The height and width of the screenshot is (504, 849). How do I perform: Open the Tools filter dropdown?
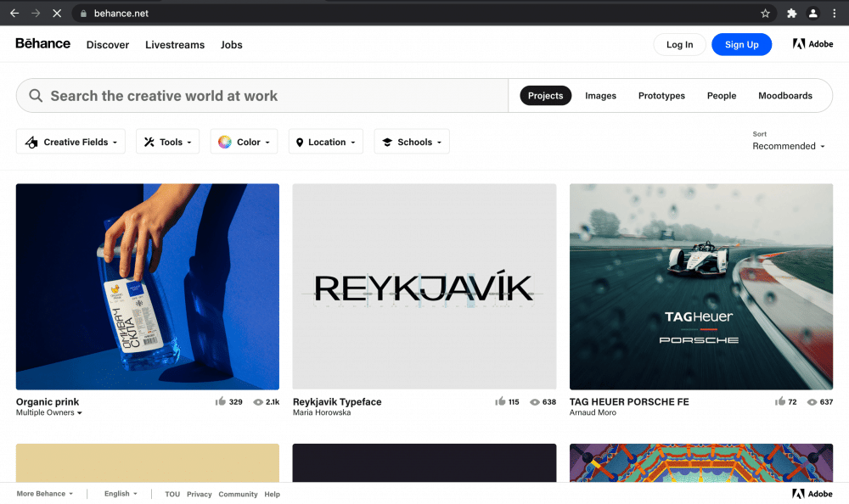pyautogui.click(x=167, y=142)
